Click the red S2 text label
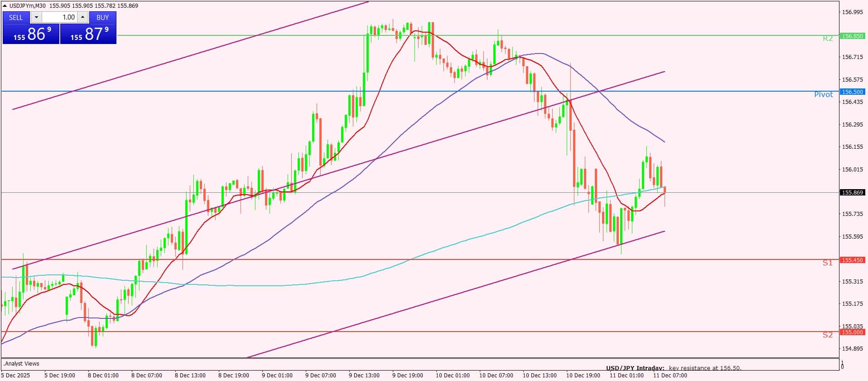The image size is (868, 381). [x=827, y=335]
